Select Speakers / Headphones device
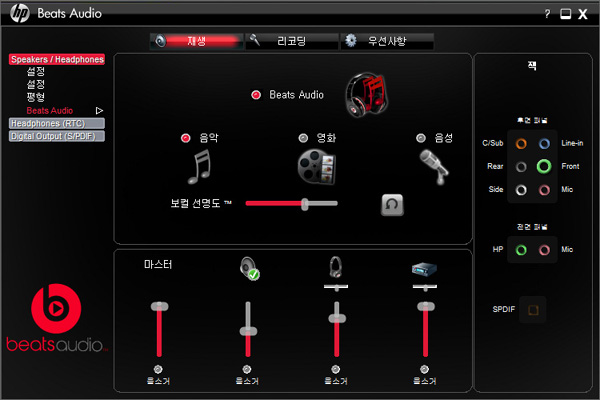 (x=57, y=59)
